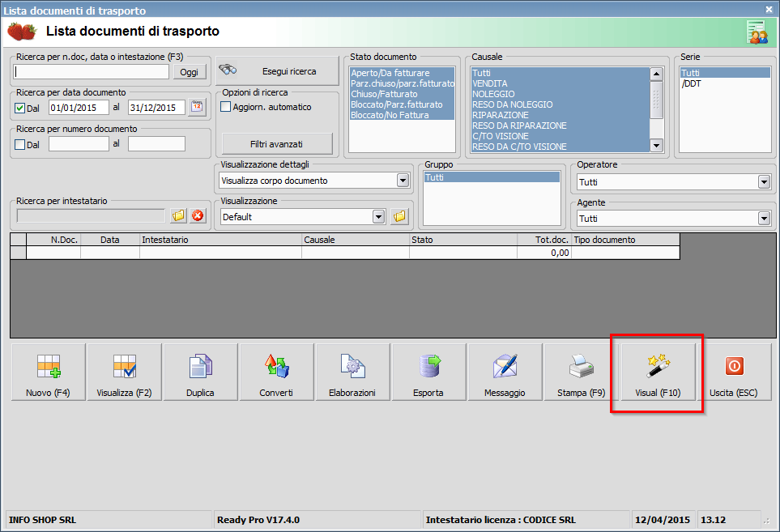Click the Oggi button
This screenshot has height=532, width=780.
[x=189, y=72]
